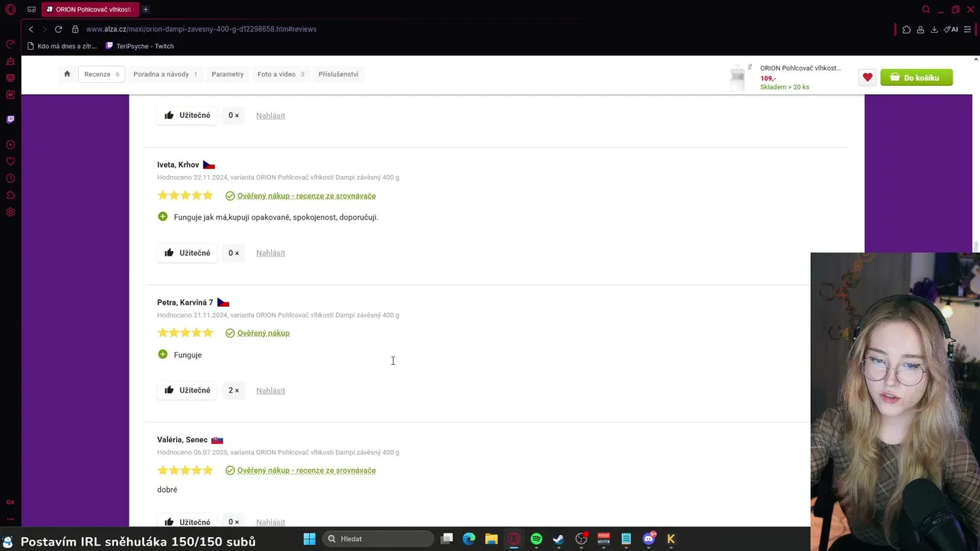The width and height of the screenshot is (980, 551).
Task: Click the address bar lock icon
Action: click(75, 29)
